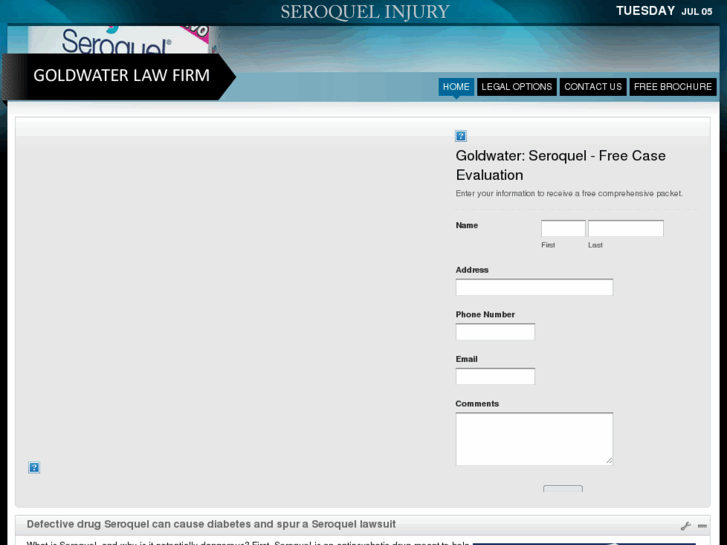Click the broken image icon above form title
727x545 pixels.
[460, 136]
